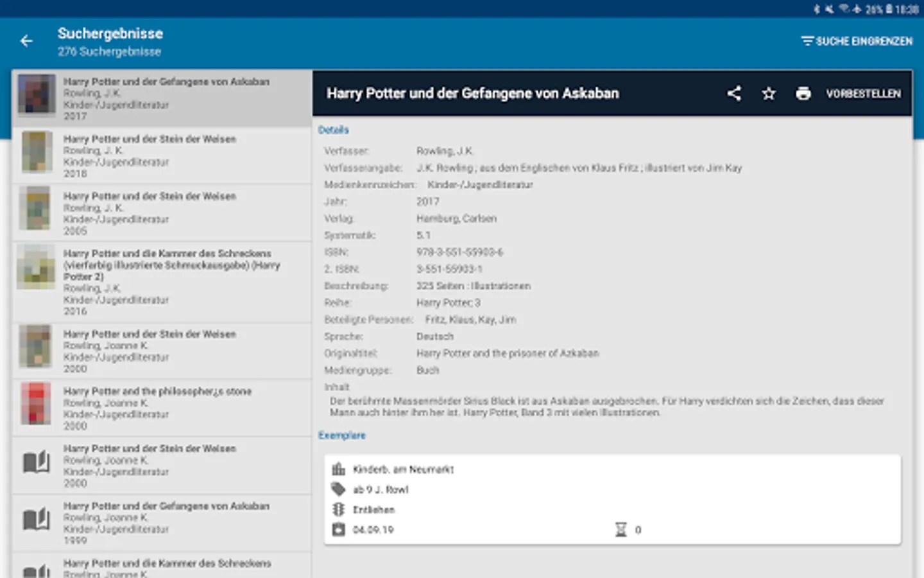Image resolution: width=924 pixels, height=578 pixels.
Task: Click the Sprache value Deutsch
Action: (x=435, y=337)
